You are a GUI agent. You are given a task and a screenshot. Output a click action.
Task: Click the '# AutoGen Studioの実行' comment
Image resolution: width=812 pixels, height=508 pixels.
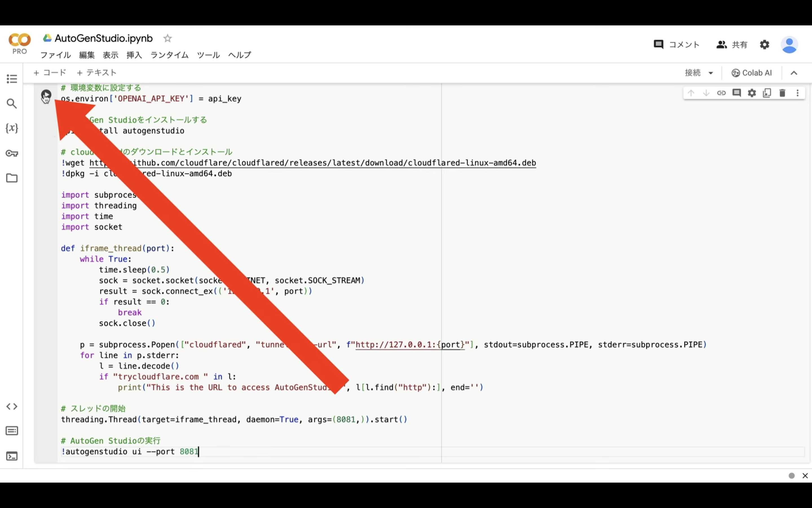[111, 441]
